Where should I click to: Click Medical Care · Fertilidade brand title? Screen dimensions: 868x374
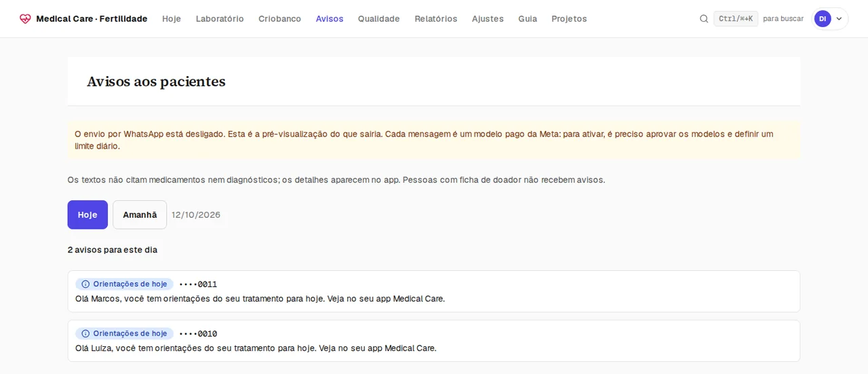[92, 19]
